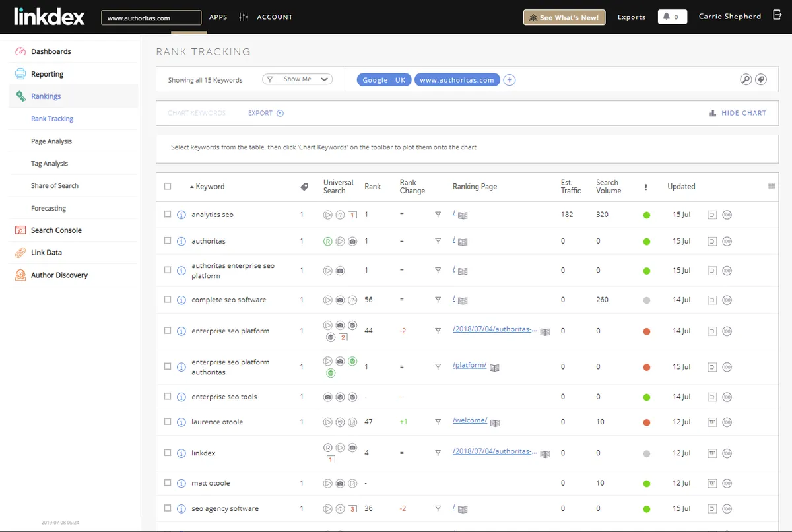Click the See What's New button

coord(564,17)
